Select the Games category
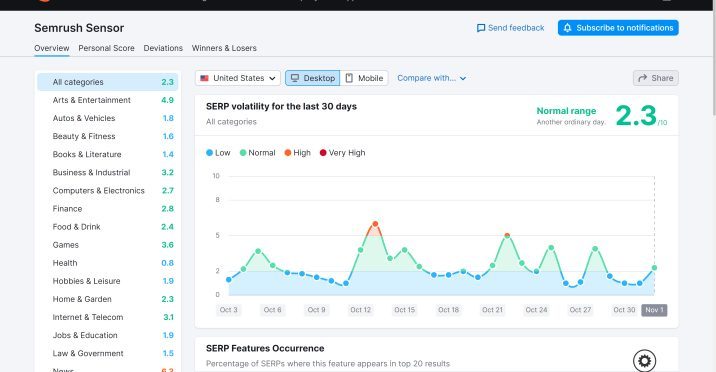 [108, 245]
